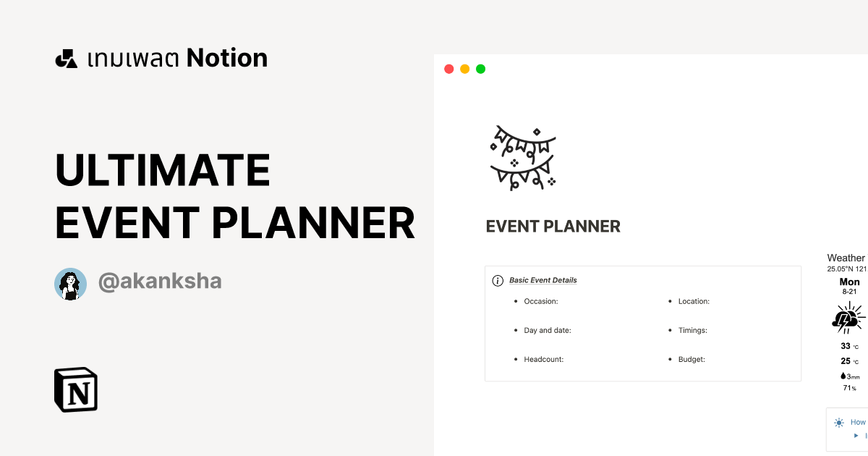868x456 pixels.
Task: Click the green maximize traffic light
Action: click(x=480, y=69)
